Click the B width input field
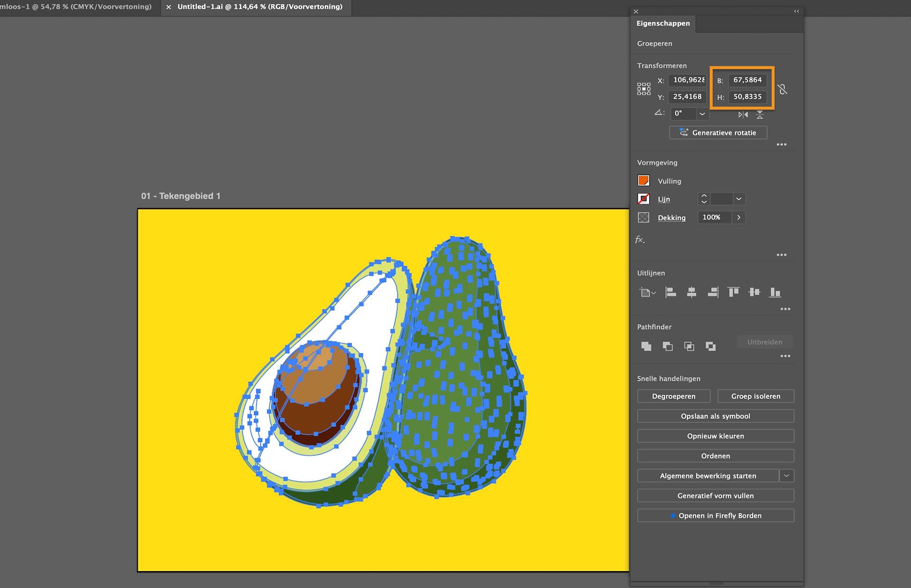911x588 pixels. click(x=747, y=80)
